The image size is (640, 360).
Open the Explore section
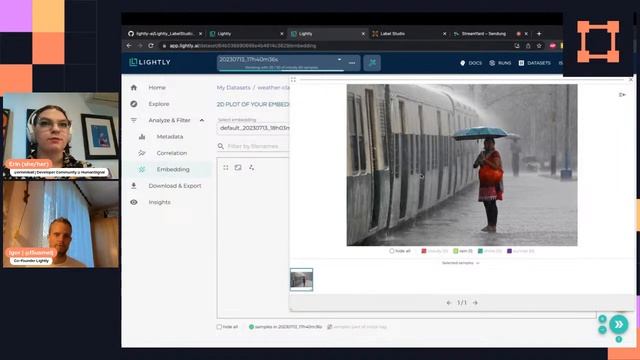159,104
